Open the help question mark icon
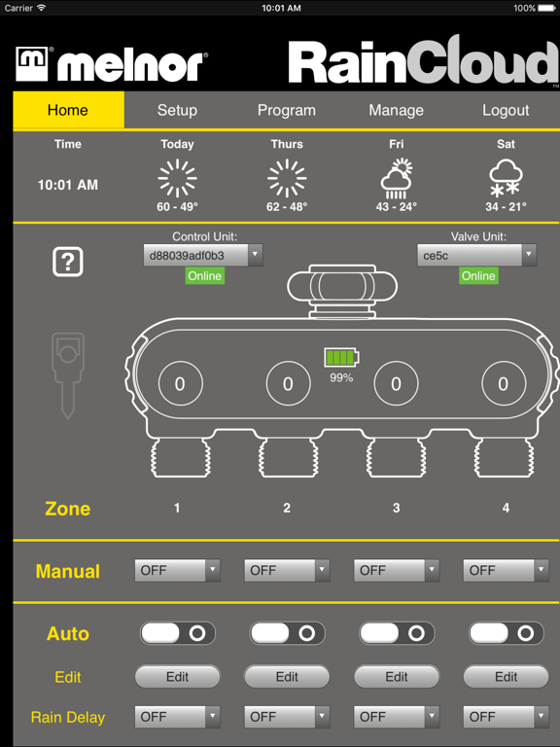This screenshot has width=560, height=747. tap(68, 262)
